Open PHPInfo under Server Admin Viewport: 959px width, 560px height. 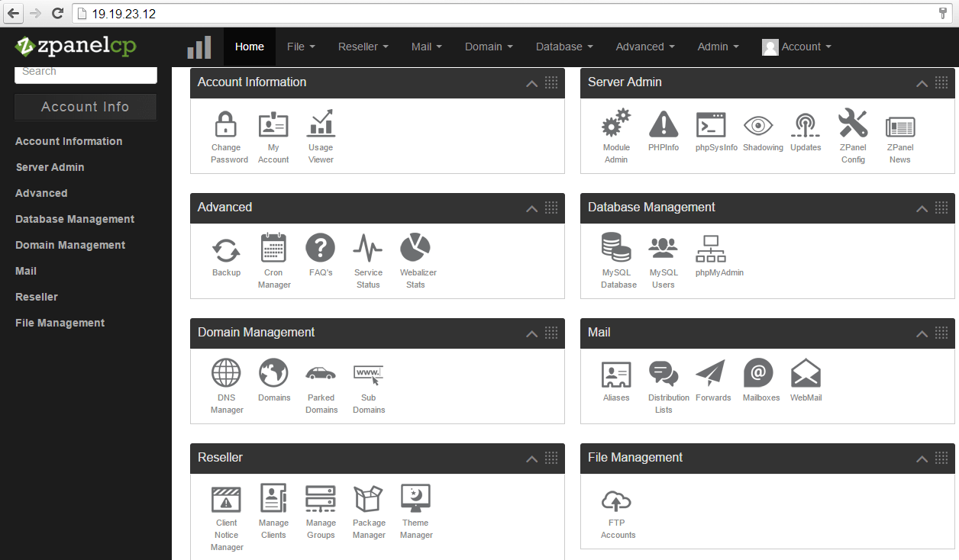663,136
